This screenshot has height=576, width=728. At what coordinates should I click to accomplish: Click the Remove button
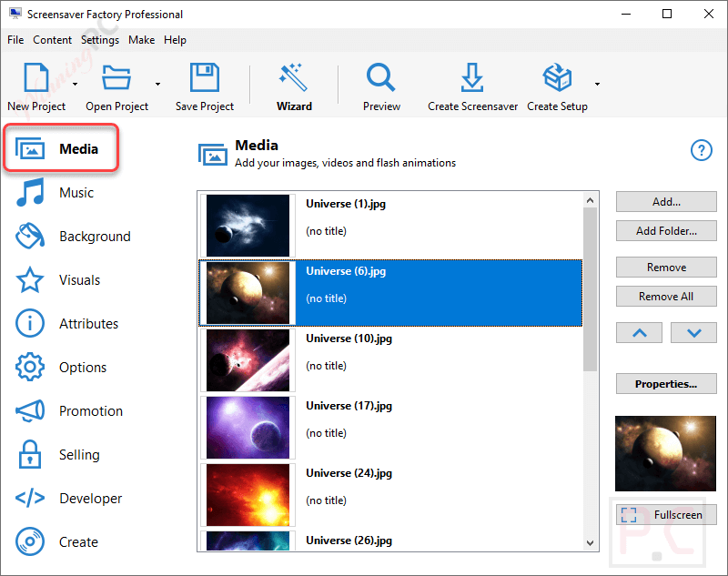click(666, 268)
